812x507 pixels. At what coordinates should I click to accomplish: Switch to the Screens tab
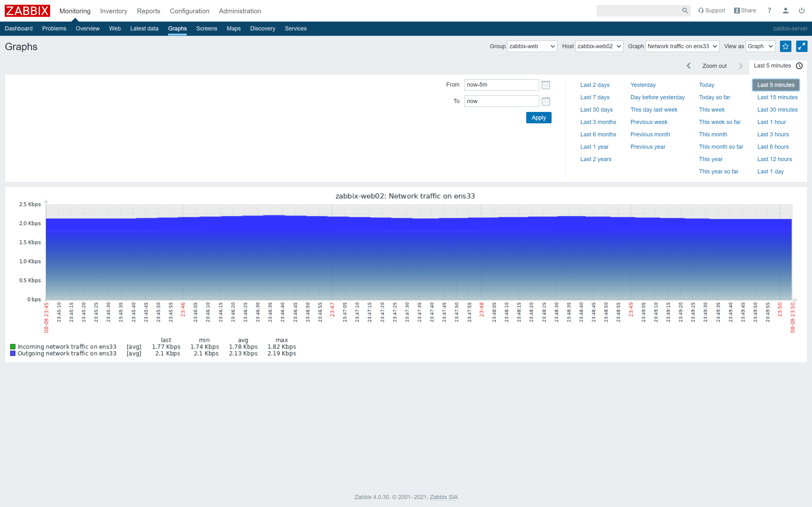pos(206,29)
